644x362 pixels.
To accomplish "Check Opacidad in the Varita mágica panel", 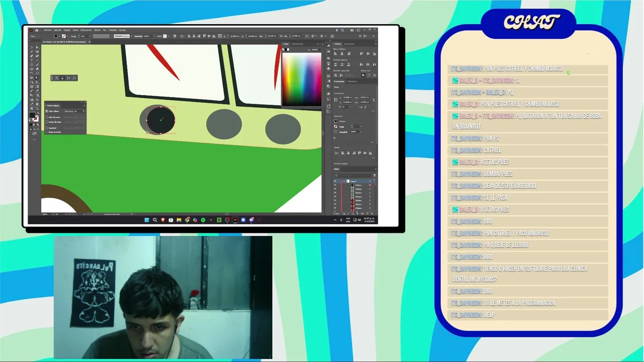I will tap(47, 128).
